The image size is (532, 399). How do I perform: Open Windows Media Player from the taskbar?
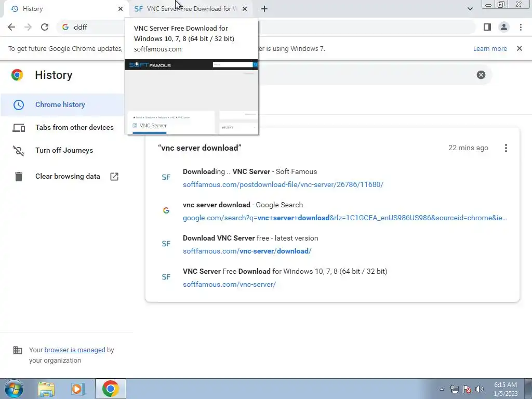click(x=77, y=389)
